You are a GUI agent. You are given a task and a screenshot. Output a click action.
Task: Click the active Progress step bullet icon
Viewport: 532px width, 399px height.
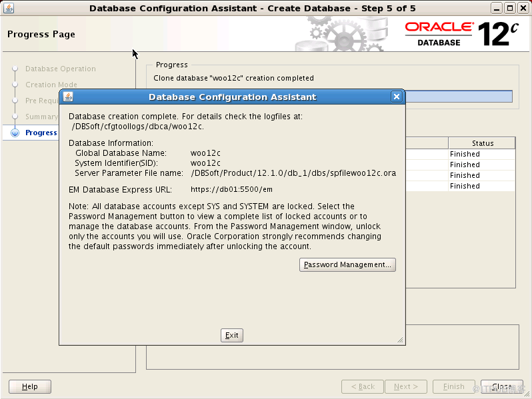tap(15, 133)
